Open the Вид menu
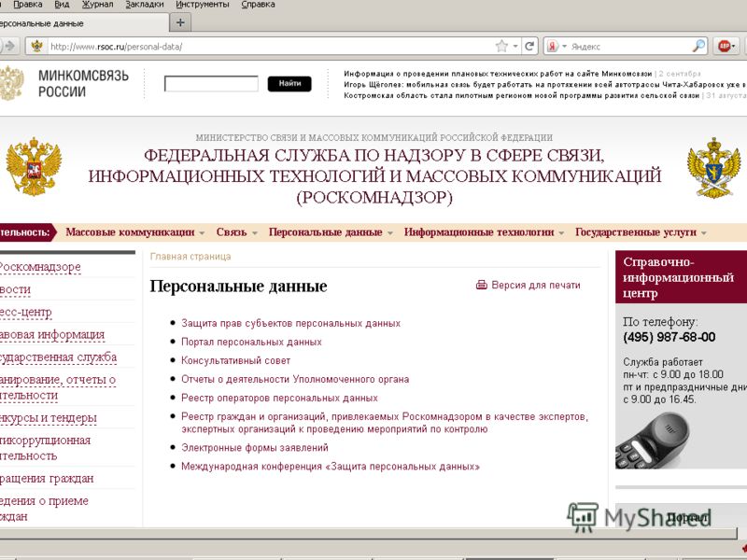This screenshot has height=560, width=747. coord(62,5)
